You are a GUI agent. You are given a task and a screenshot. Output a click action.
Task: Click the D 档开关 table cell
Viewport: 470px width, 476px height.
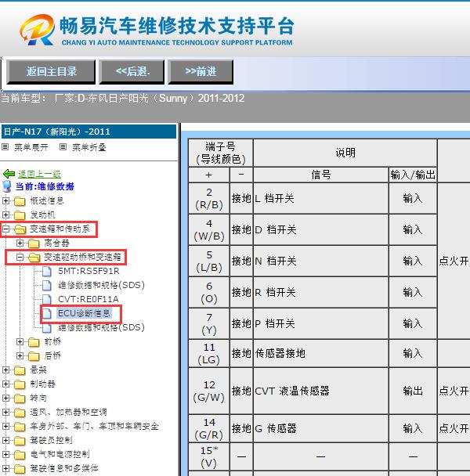point(320,229)
